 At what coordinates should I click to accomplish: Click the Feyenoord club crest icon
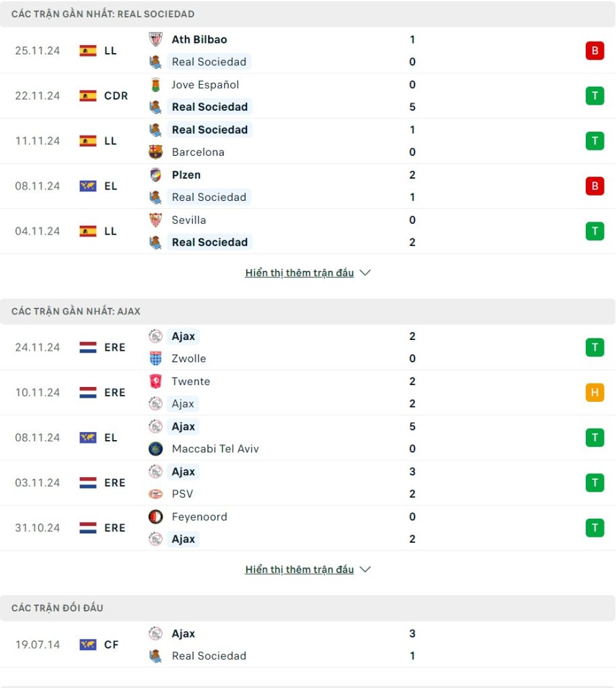[156, 517]
